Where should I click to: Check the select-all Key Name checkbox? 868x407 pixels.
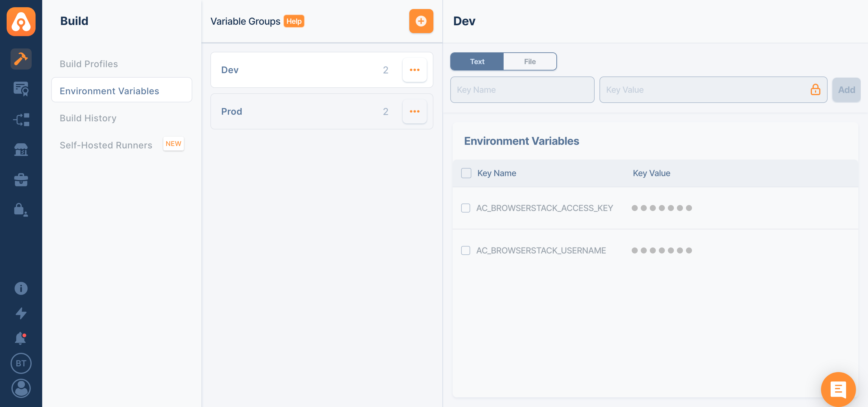(466, 173)
